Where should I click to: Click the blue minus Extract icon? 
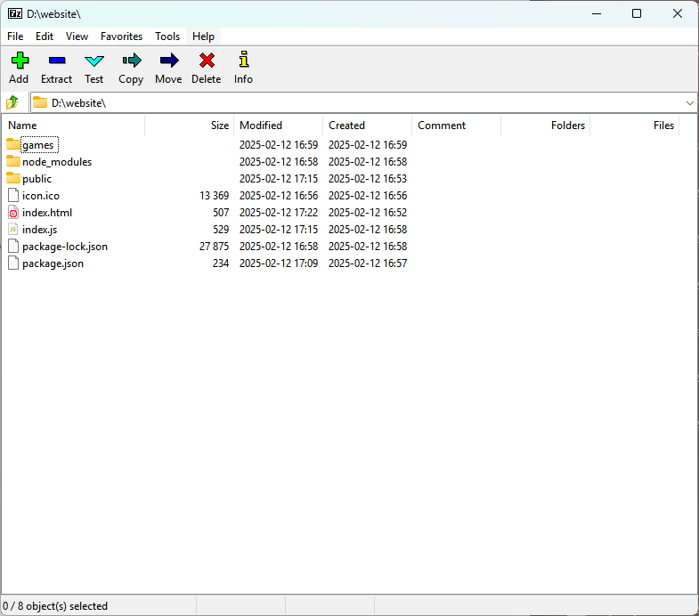(x=57, y=61)
